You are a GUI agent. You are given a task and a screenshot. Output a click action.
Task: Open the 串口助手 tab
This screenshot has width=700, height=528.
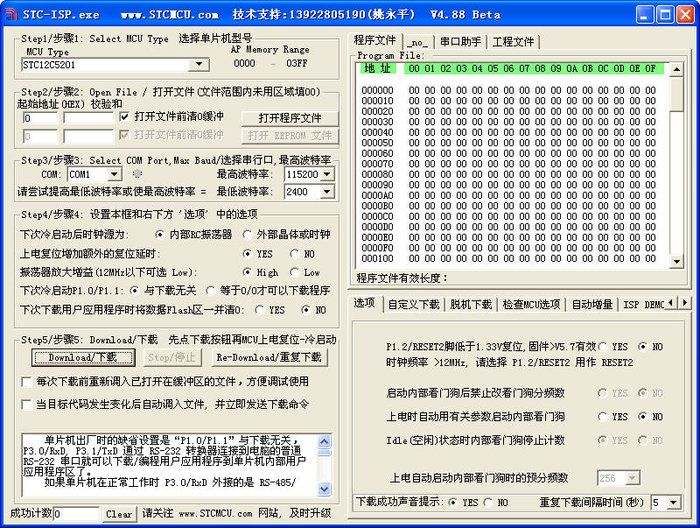(460, 42)
